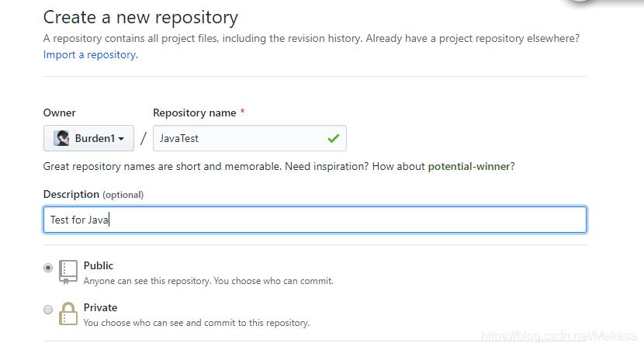The height and width of the screenshot is (350, 644).
Task: Click 'You choose who can see and commit' text
Action: coord(196,323)
